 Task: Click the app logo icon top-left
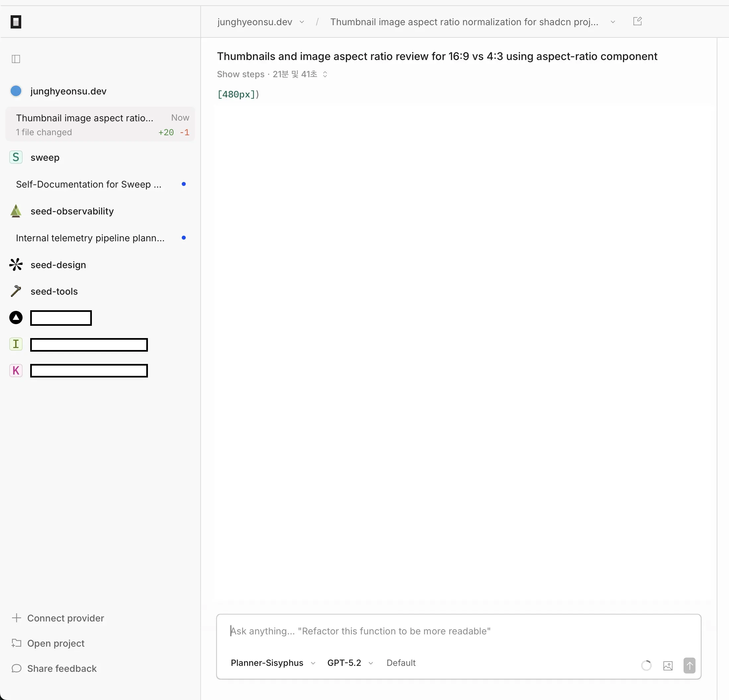(16, 22)
